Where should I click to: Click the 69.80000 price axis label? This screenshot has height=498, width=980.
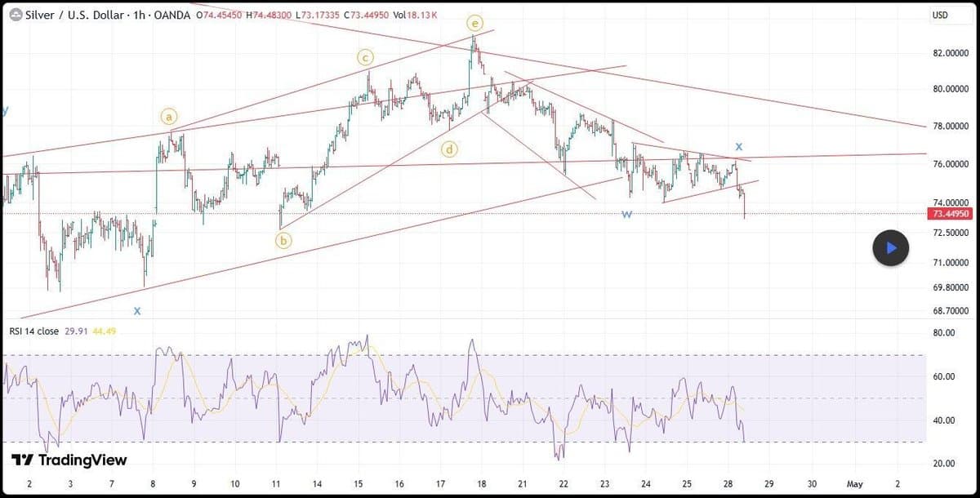click(x=951, y=287)
